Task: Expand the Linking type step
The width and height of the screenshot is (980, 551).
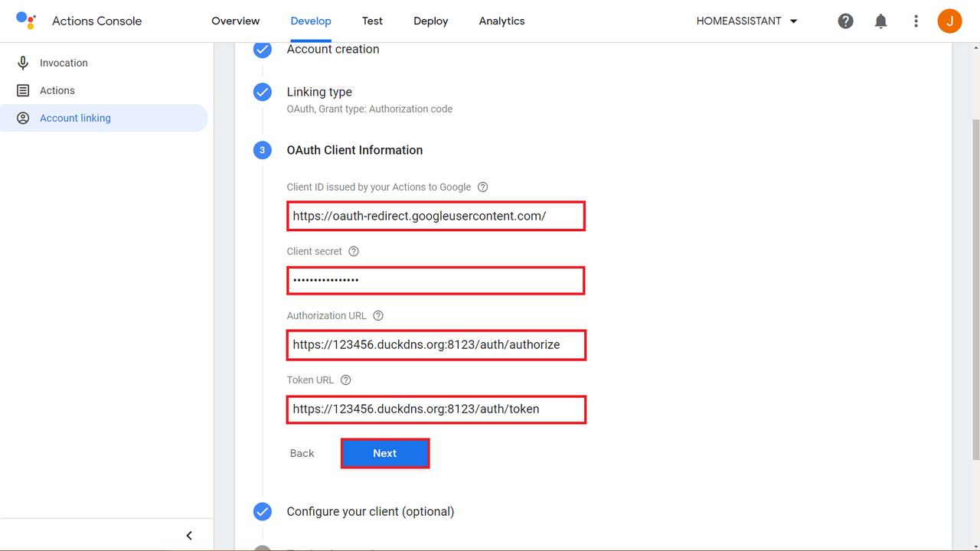Action: click(x=319, y=92)
